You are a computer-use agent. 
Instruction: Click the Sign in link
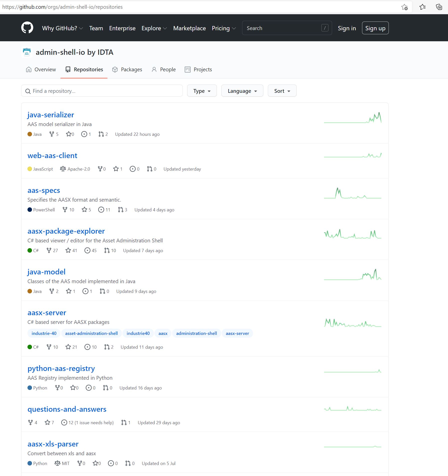point(347,28)
